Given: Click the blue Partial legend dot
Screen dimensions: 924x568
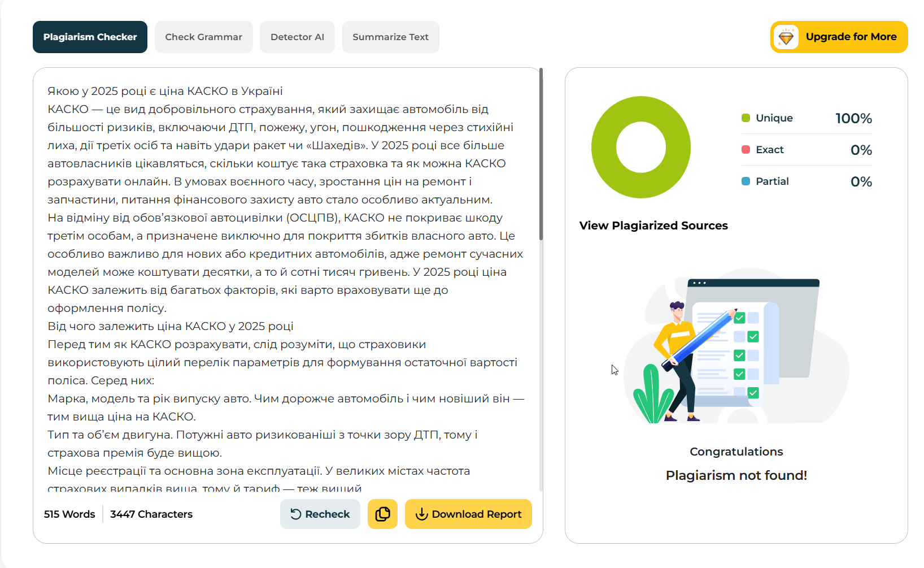Looking at the screenshot, I should [x=746, y=181].
